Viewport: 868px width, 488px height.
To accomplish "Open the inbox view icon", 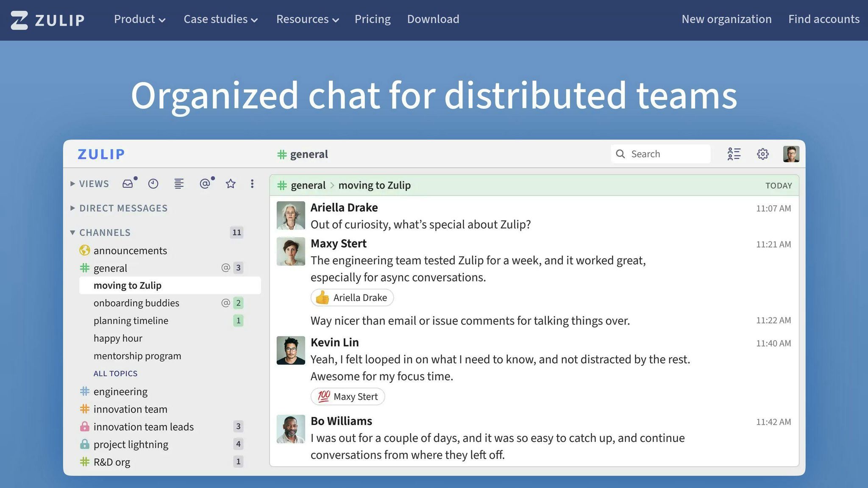I will pos(128,183).
